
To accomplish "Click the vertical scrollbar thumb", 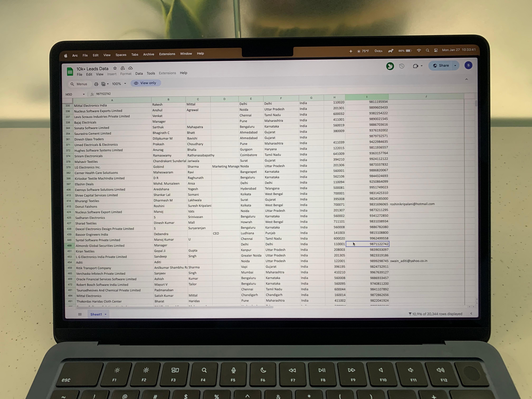I will pos(476,103).
